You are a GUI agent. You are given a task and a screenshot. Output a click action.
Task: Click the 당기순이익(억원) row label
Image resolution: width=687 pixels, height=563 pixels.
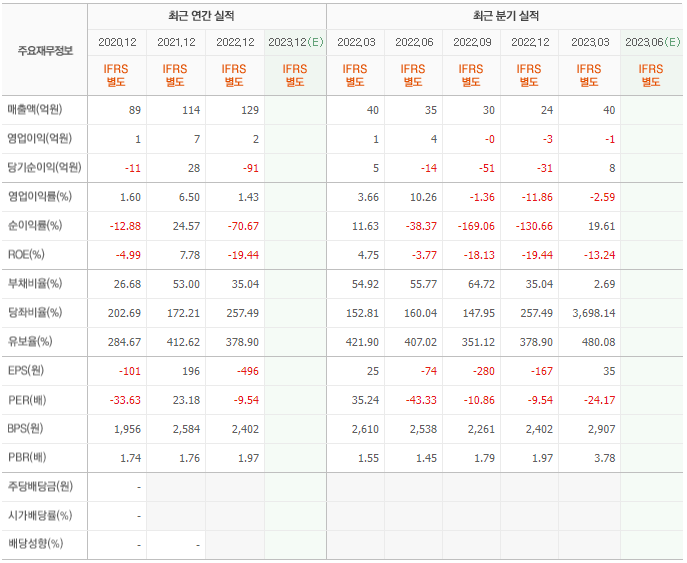tap(44, 167)
